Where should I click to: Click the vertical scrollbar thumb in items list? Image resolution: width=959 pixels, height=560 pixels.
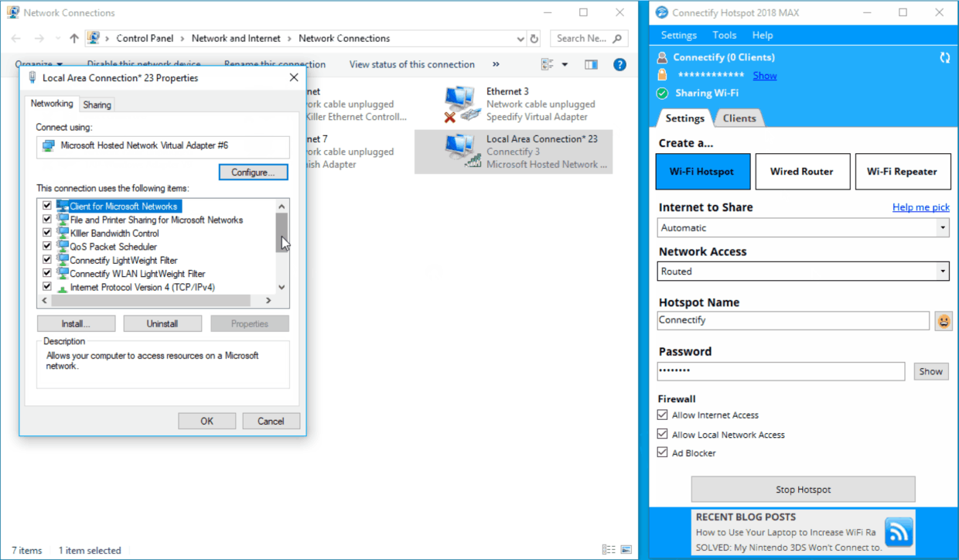pyautogui.click(x=282, y=233)
